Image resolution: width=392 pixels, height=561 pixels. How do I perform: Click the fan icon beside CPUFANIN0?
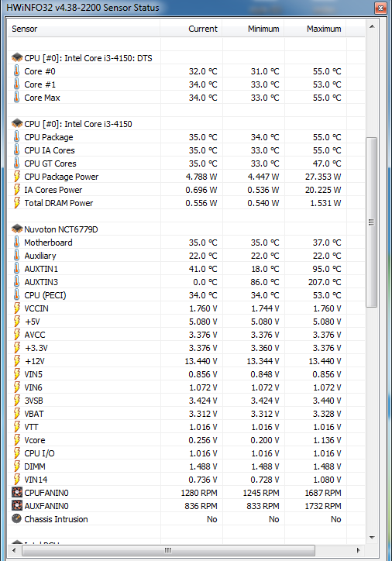click(x=17, y=493)
